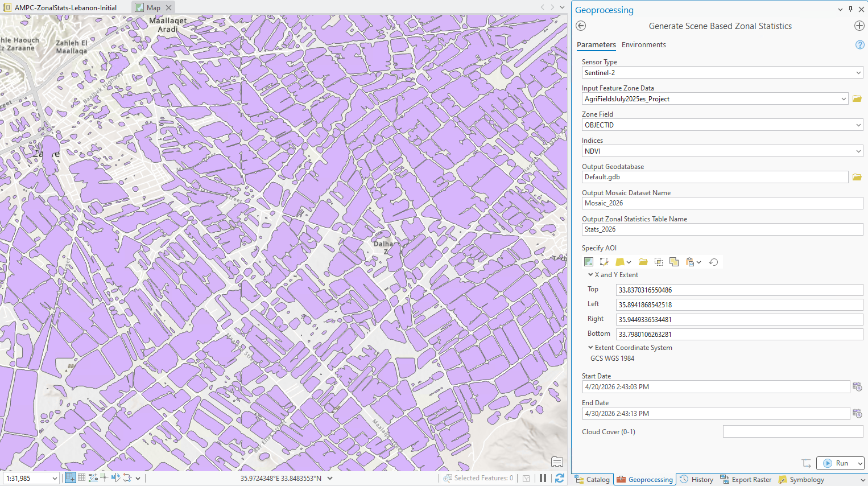Viewport: 868px width, 486px height.
Task: Edit the Bottom extent value field
Action: (739, 334)
